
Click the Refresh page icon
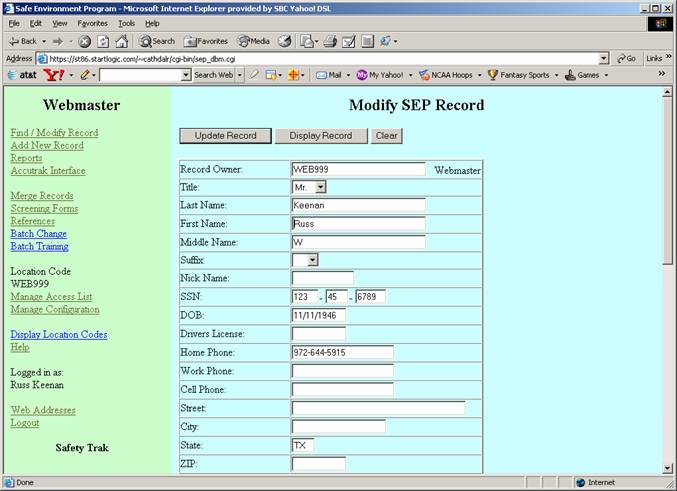(x=103, y=41)
